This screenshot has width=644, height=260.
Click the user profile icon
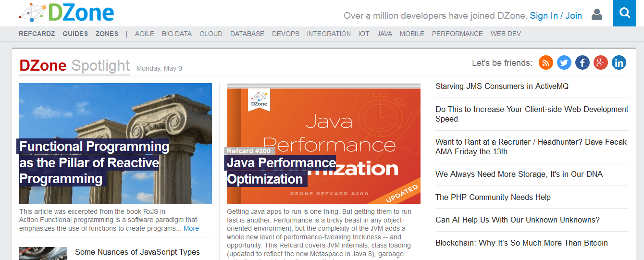coord(597,15)
